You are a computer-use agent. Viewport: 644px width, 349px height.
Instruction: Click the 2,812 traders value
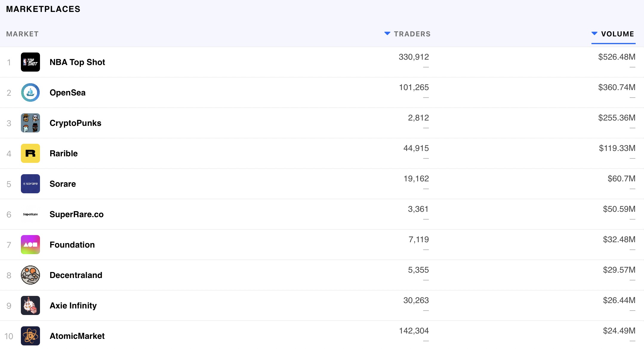[418, 118]
